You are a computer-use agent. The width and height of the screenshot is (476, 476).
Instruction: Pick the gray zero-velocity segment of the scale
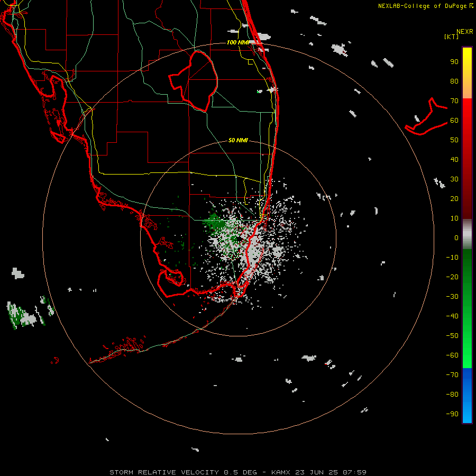tap(467, 234)
